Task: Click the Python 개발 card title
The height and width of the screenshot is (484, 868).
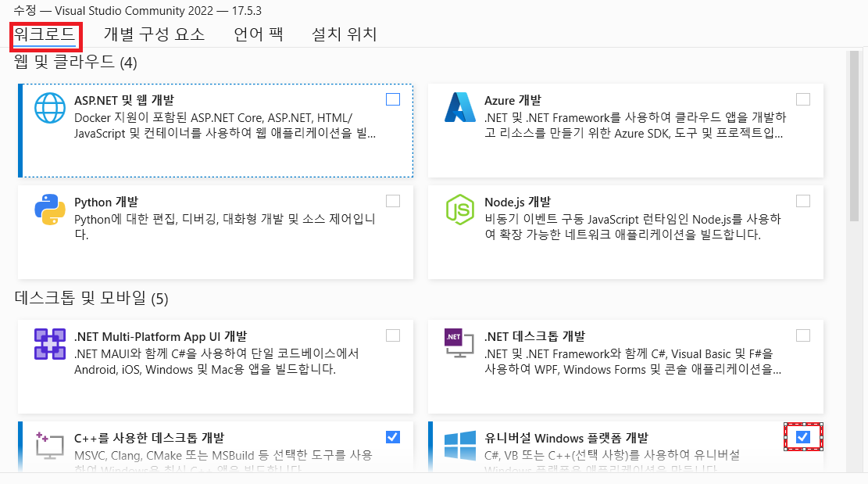Action: (x=106, y=203)
